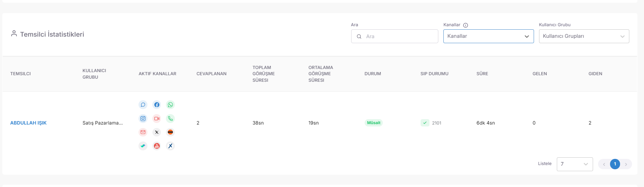
Task: Click the AKTIF KANALLAR column header
Action: tap(157, 74)
